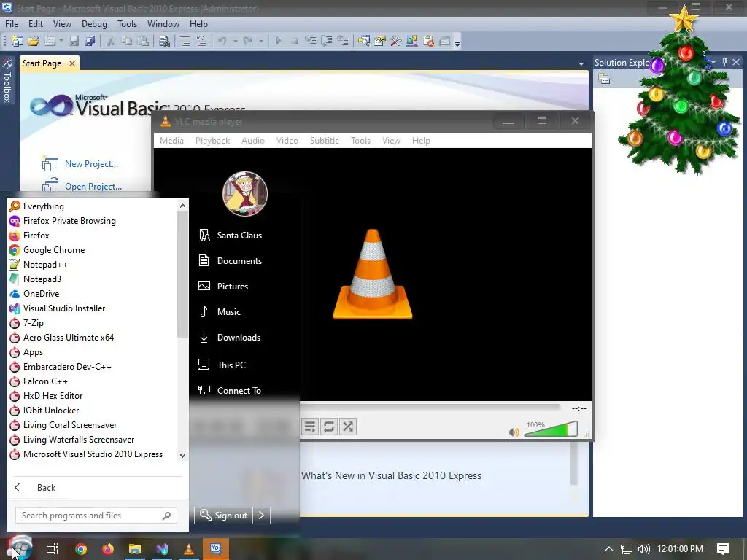The image size is (747, 560).
Task: Click the New Project link
Action: (x=91, y=164)
